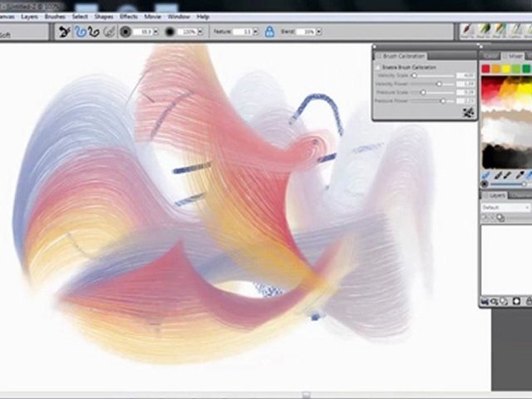Pick the light green mixer color swatch
Screen dimensions: 532x399
point(516,69)
